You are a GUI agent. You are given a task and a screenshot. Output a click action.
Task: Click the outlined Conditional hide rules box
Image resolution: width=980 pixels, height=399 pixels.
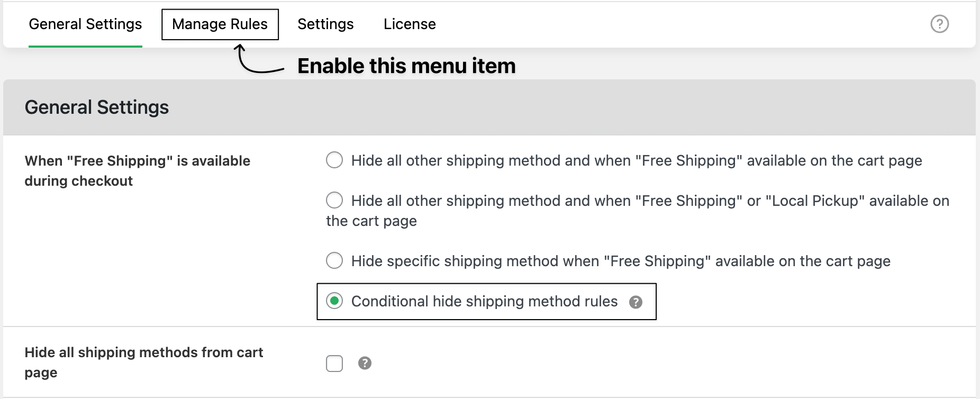click(487, 301)
